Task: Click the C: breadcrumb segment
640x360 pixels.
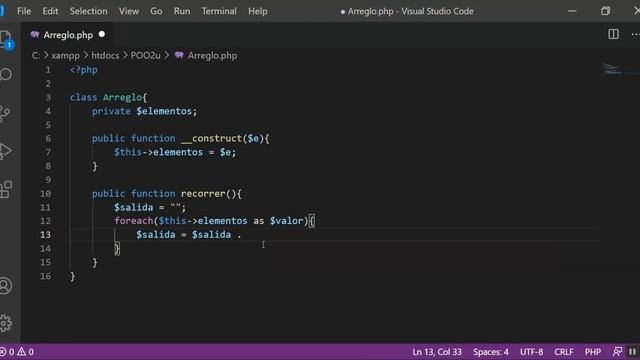Action: pos(36,56)
